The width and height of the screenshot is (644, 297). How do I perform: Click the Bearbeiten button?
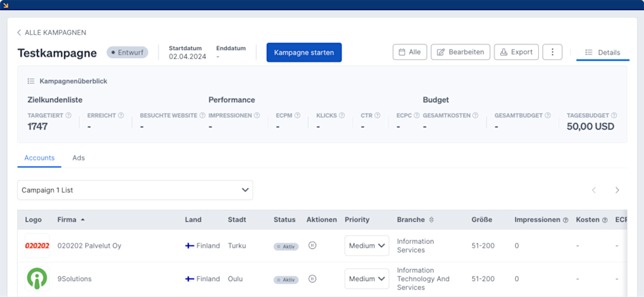point(460,52)
